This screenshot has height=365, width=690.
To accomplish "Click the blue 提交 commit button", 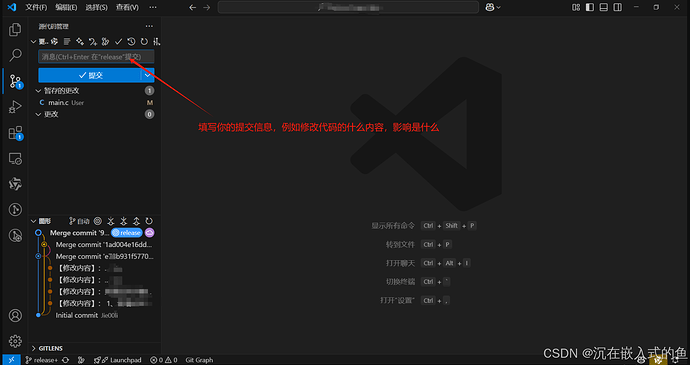I will click(90, 75).
